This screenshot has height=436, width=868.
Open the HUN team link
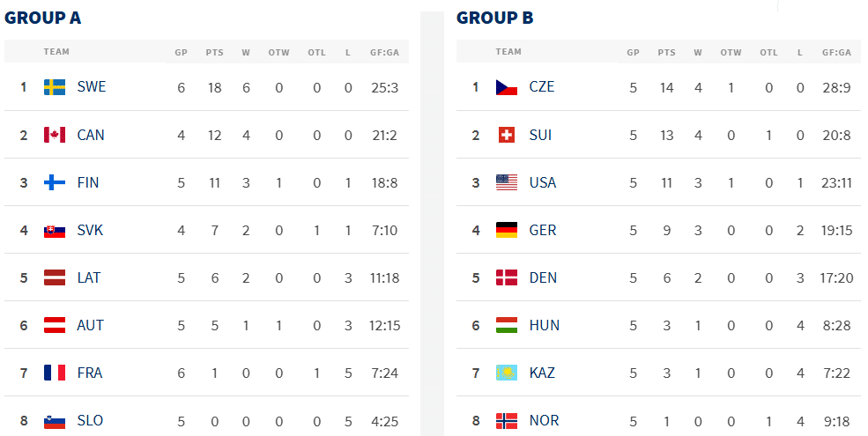pos(545,325)
